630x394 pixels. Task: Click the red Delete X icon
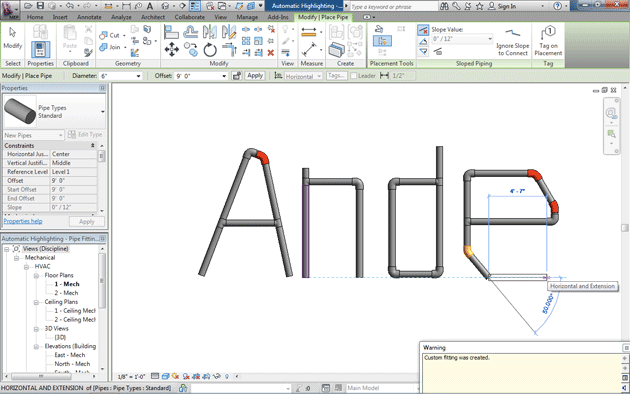[x=271, y=53]
